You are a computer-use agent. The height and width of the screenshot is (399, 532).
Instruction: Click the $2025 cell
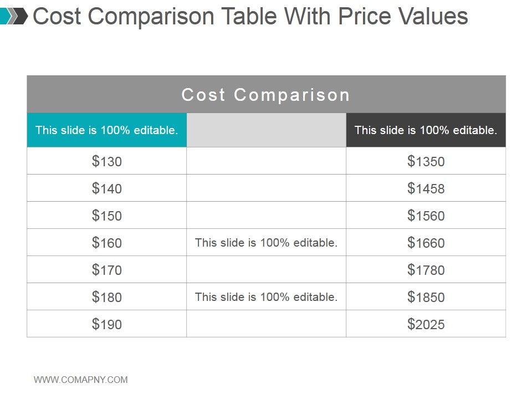pos(426,324)
